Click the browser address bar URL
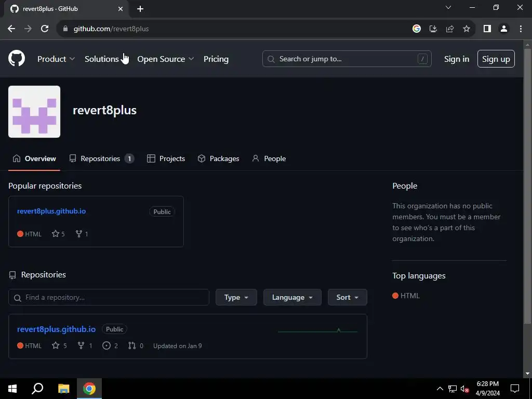Viewport: 532px width, 399px height. pos(111,29)
